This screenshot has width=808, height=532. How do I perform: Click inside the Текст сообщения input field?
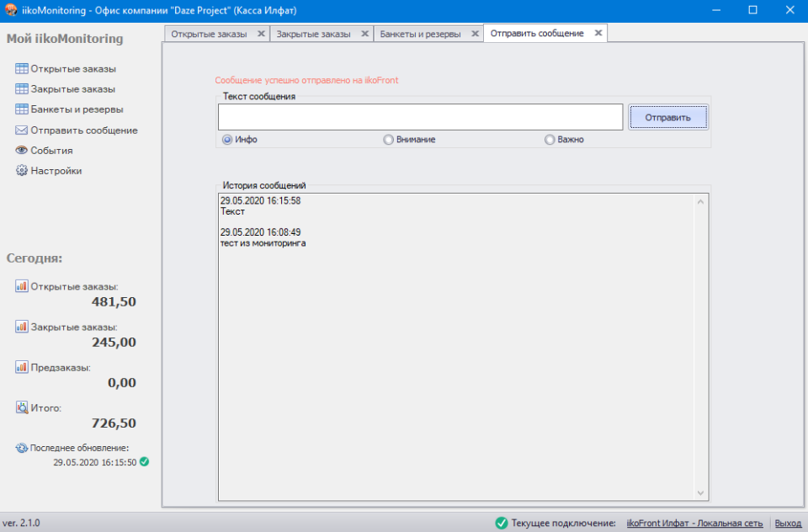[x=421, y=117]
